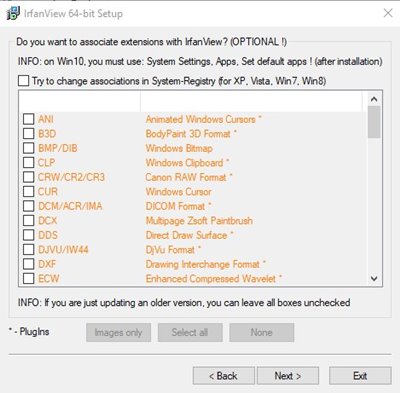Proceed with the Next button
The image size is (400, 393).
[288, 376]
